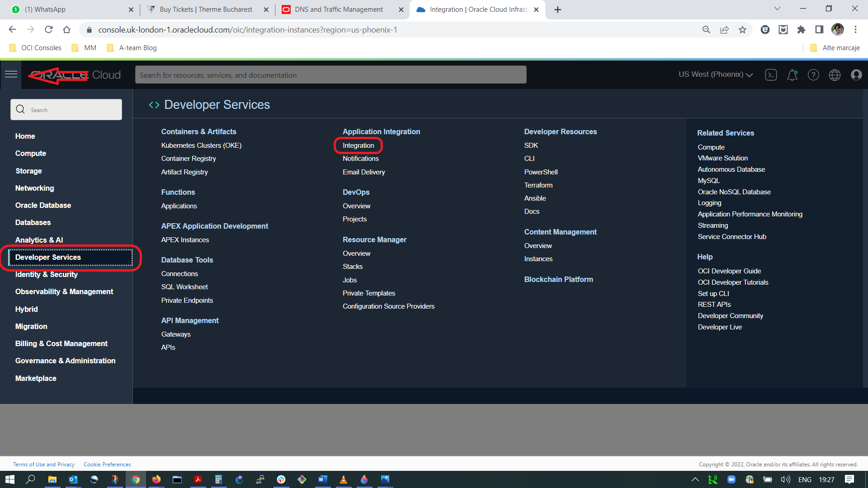Open the Cloud Shell developer tools icon
Screen dimensions: 868x488
[771, 75]
